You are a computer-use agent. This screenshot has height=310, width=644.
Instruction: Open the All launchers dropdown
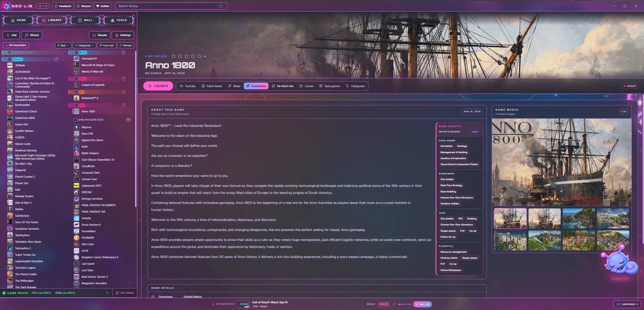click(x=16, y=45)
